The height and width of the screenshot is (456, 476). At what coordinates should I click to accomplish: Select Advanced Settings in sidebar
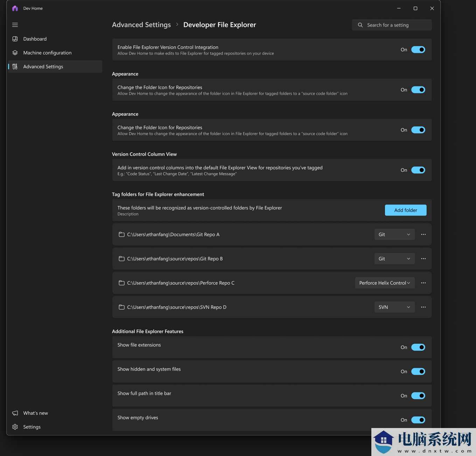[x=55, y=66]
